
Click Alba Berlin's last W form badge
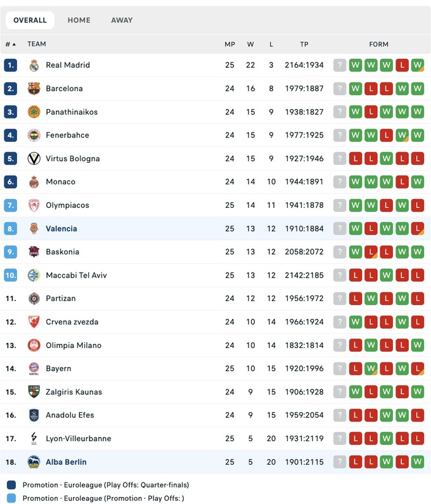point(417,462)
